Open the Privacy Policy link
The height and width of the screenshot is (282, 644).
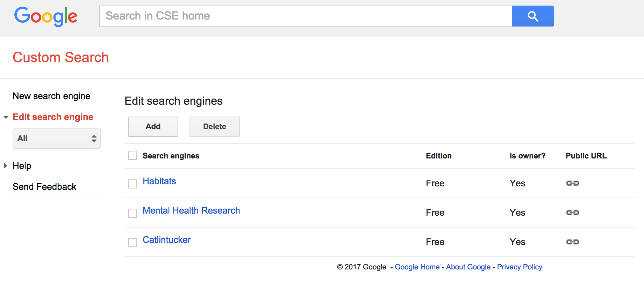point(520,267)
